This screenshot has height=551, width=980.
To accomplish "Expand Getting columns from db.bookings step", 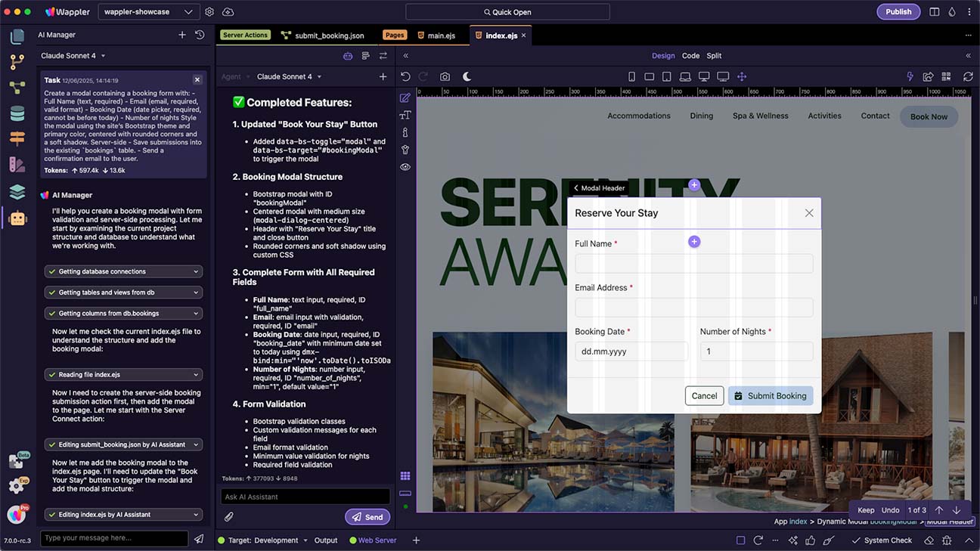I will (124, 313).
